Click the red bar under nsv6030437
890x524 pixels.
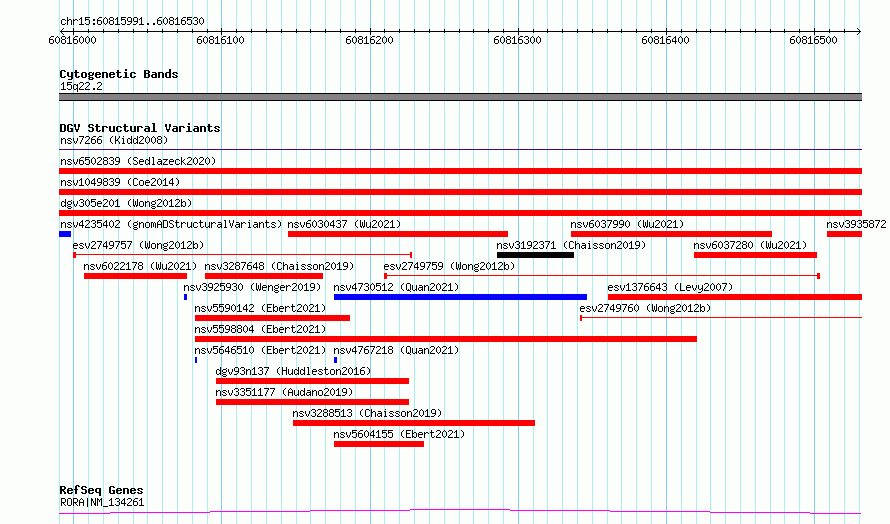(398, 234)
